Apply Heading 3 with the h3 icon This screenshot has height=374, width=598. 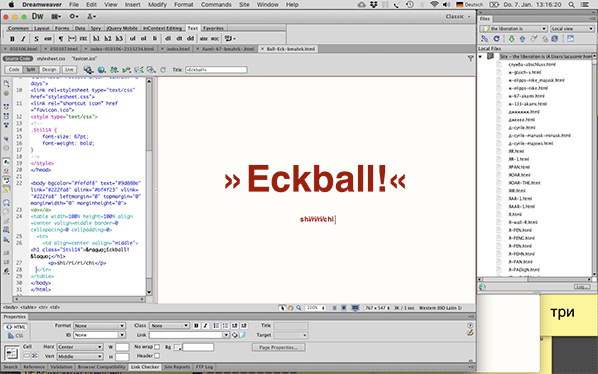pyautogui.click(x=119, y=39)
